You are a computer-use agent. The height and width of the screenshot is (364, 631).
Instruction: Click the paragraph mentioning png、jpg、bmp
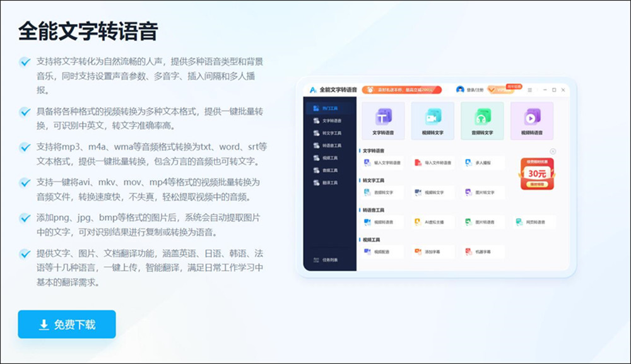pyautogui.click(x=148, y=225)
